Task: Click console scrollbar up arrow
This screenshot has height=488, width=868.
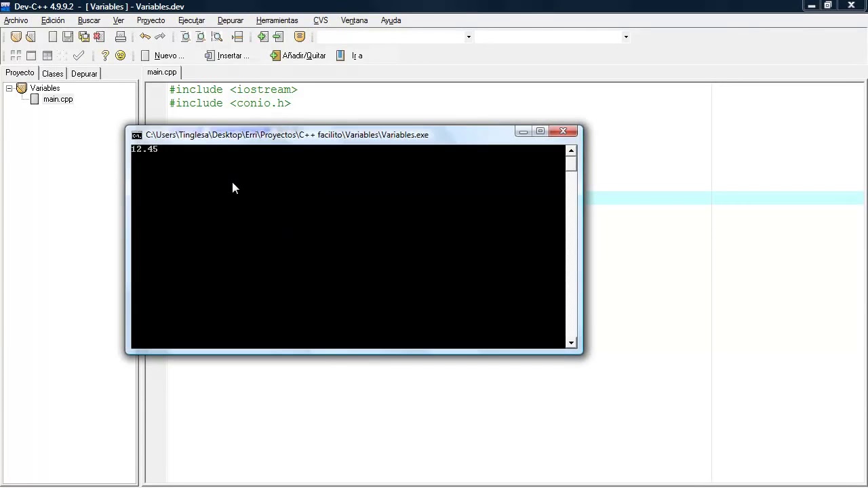Action: click(571, 150)
